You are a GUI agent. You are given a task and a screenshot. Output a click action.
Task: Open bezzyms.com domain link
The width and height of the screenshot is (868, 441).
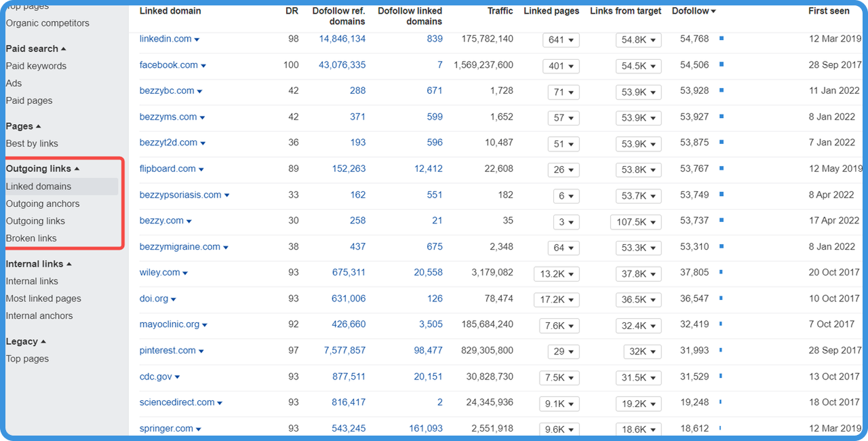point(168,117)
